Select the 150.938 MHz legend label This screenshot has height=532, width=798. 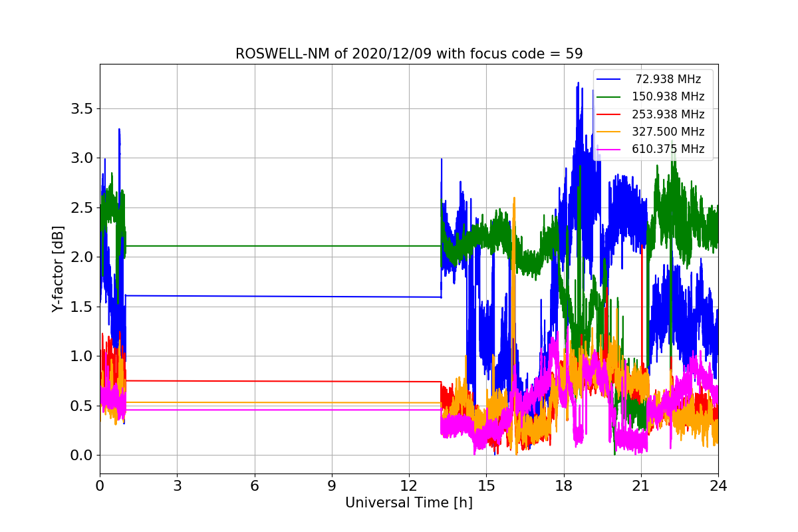[667, 96]
